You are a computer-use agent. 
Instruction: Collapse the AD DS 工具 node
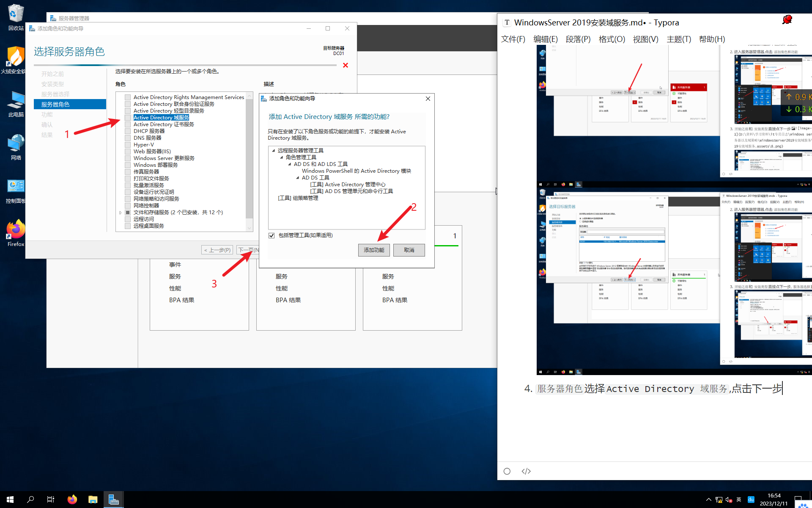297,178
